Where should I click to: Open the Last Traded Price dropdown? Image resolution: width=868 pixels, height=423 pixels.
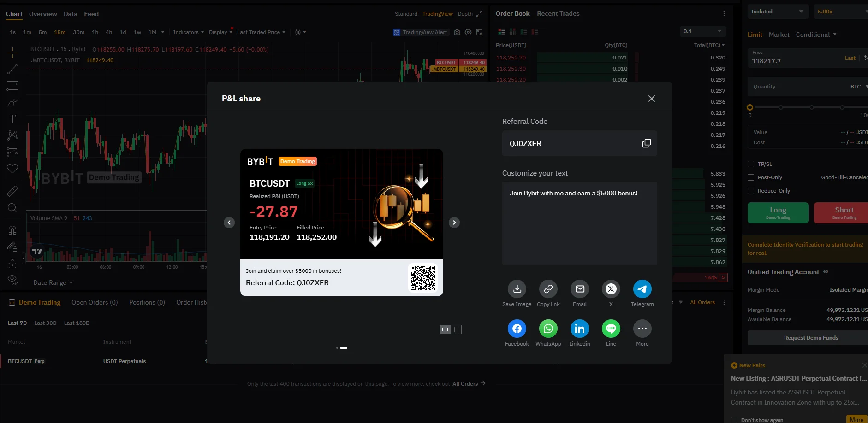[261, 32]
